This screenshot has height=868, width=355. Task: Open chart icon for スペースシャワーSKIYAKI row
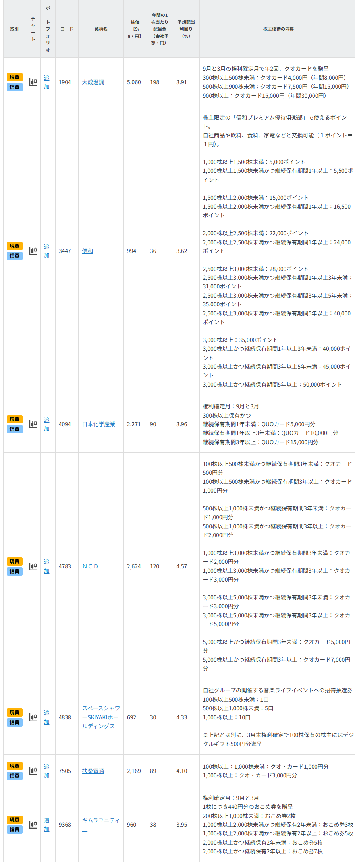click(33, 717)
